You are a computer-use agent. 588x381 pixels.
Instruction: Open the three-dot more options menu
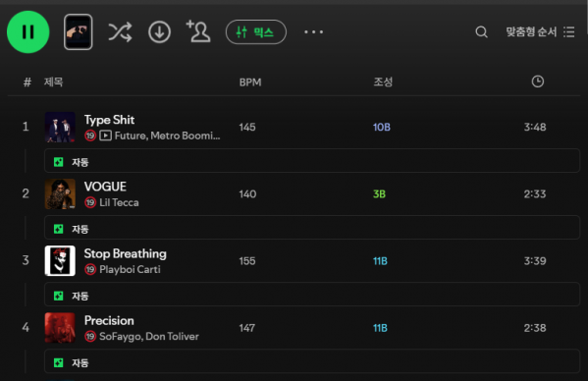click(313, 31)
